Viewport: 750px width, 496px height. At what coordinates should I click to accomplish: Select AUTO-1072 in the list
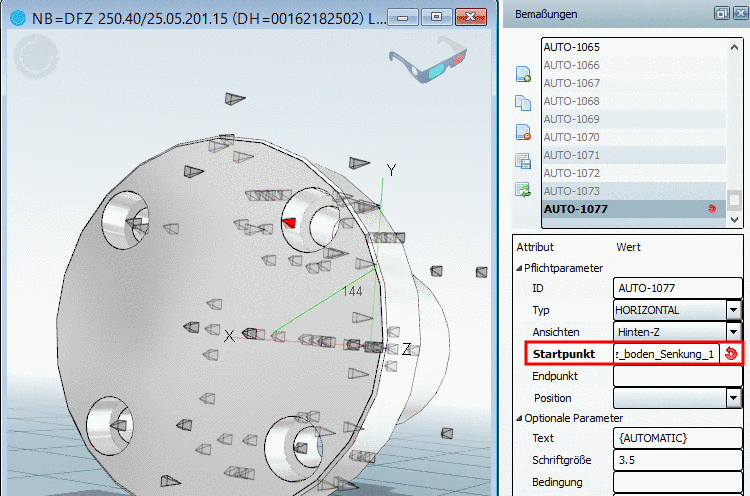click(634, 173)
